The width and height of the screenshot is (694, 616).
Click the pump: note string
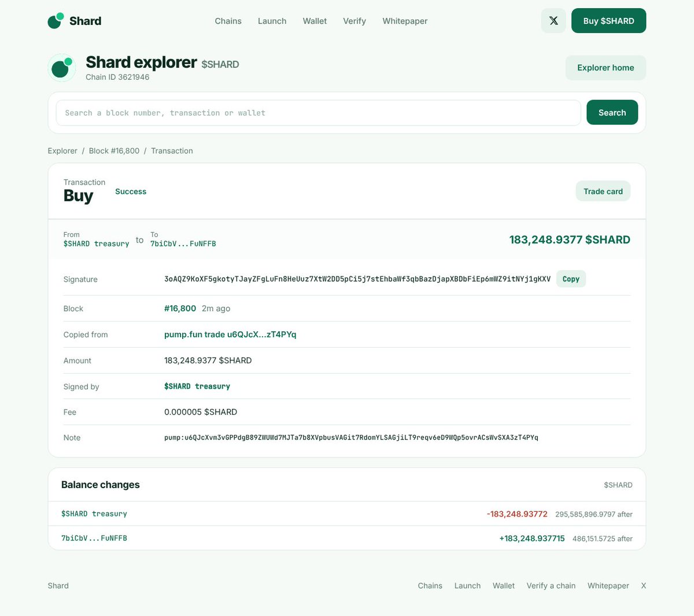point(351,438)
